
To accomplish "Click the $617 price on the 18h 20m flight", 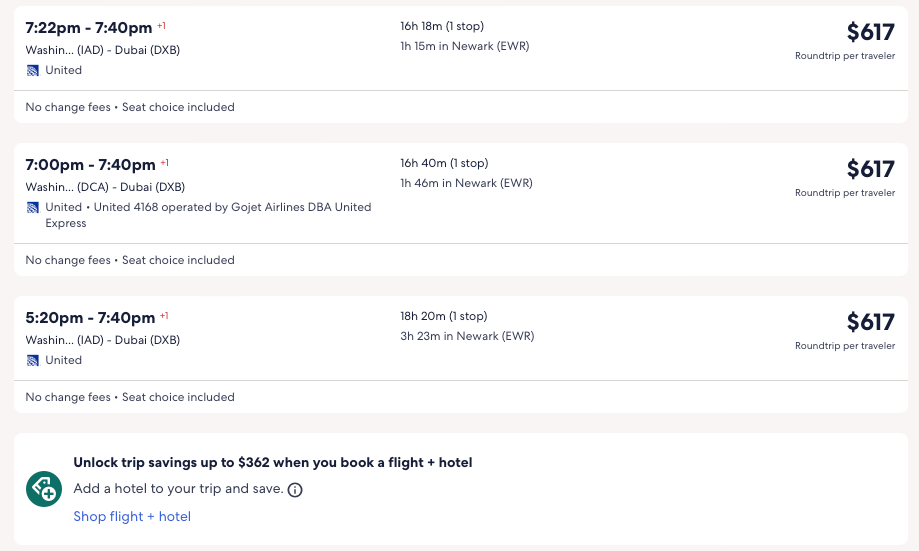I will pos(870,322).
